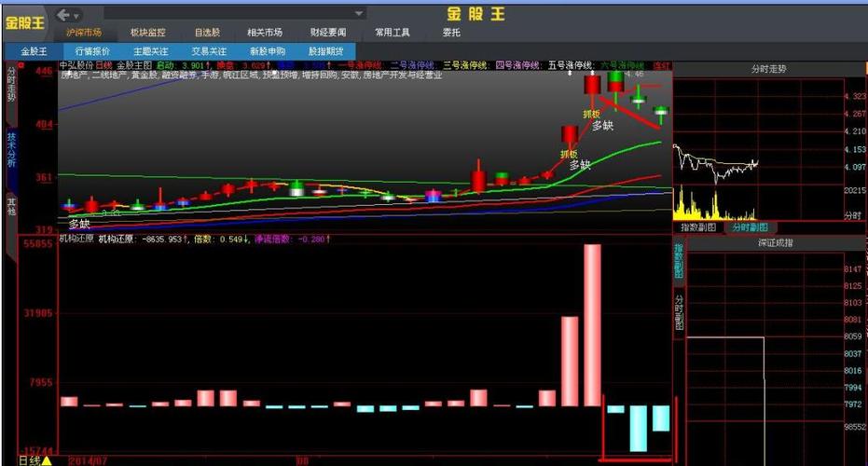Image resolution: width=868 pixels, height=466 pixels.
Task: Go back with the left arrow icon
Action: click(x=63, y=15)
